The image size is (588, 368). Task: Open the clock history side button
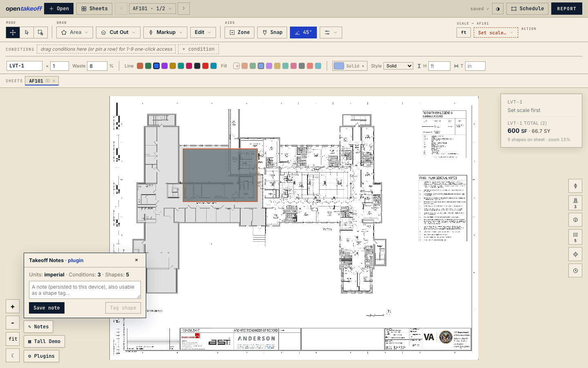(x=575, y=271)
